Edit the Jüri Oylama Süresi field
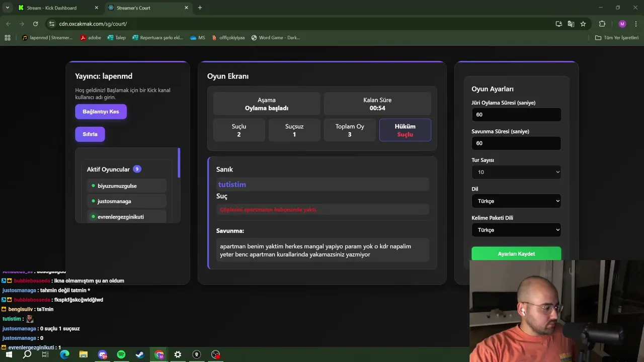 coord(516,115)
